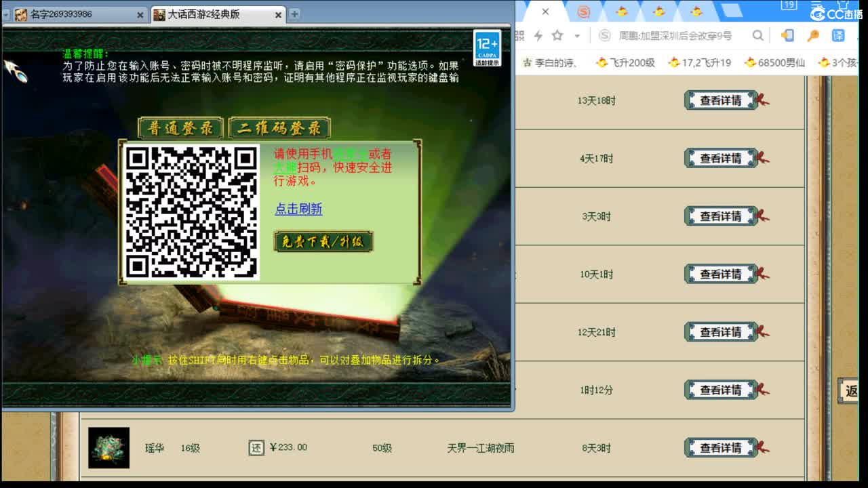This screenshot has height=488, width=868.
Task: Click the 瑶华 item name
Action: (155, 448)
